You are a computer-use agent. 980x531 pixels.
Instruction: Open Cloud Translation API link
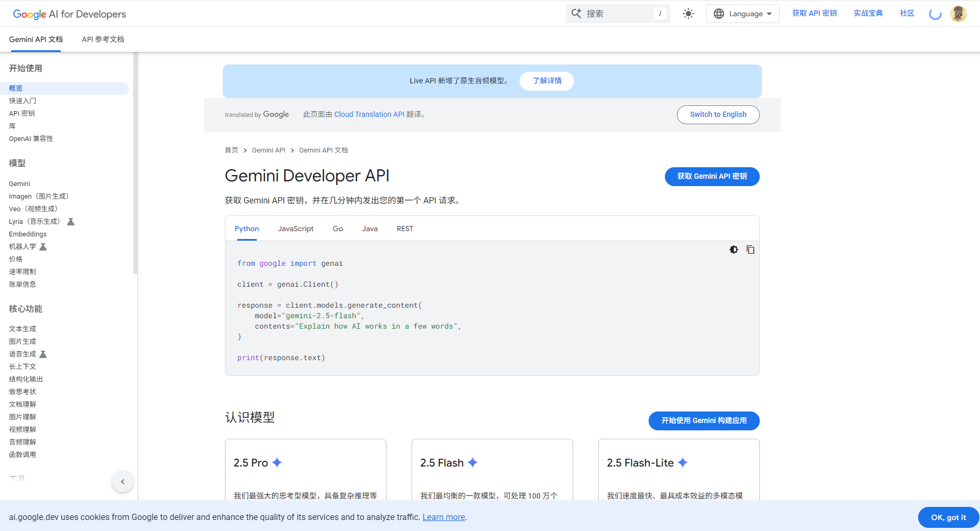click(369, 114)
